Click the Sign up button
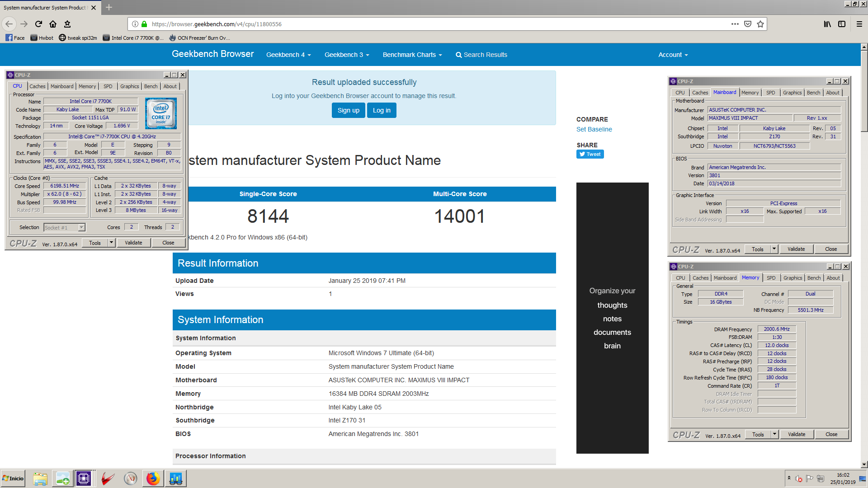The width and height of the screenshot is (868, 488). (348, 110)
